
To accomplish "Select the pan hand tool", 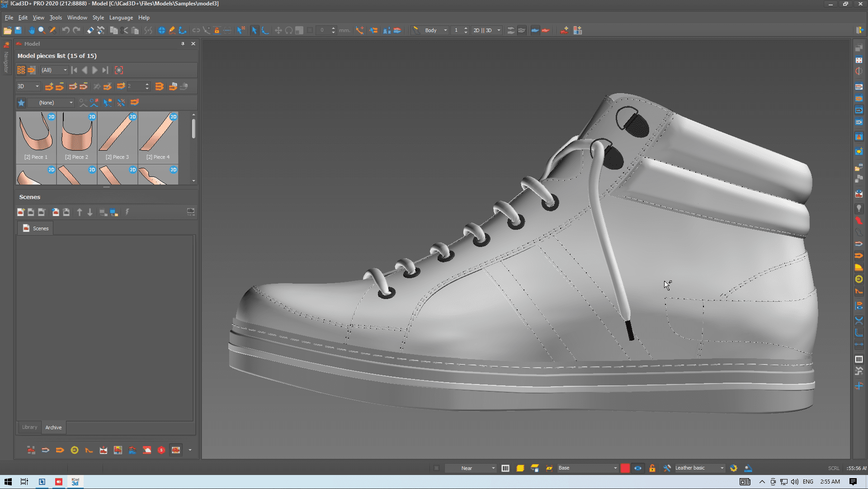I will pyautogui.click(x=31, y=30).
